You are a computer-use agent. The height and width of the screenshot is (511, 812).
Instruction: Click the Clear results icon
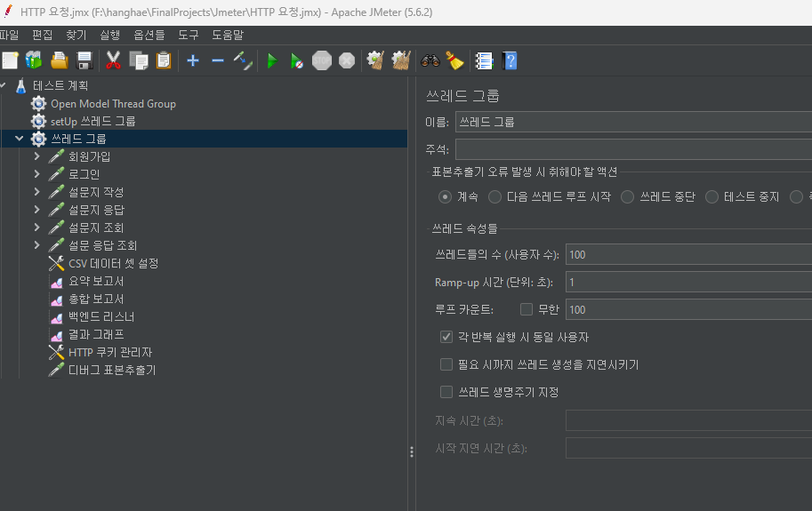(x=375, y=60)
